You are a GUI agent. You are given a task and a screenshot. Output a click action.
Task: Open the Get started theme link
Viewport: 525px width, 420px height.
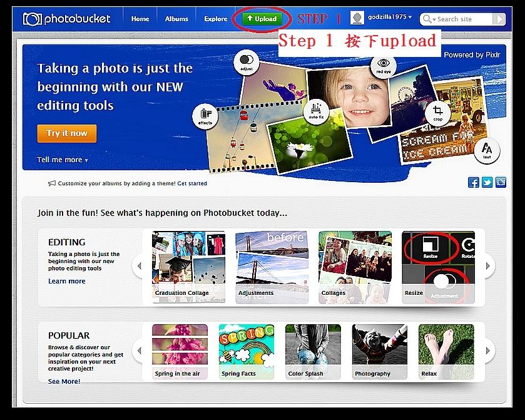[192, 183]
